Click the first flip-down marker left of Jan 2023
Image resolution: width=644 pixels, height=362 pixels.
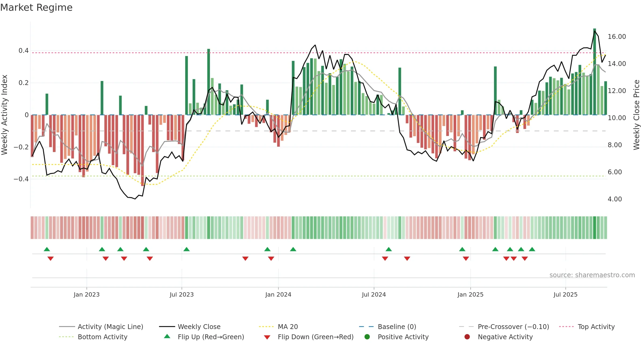click(50, 258)
